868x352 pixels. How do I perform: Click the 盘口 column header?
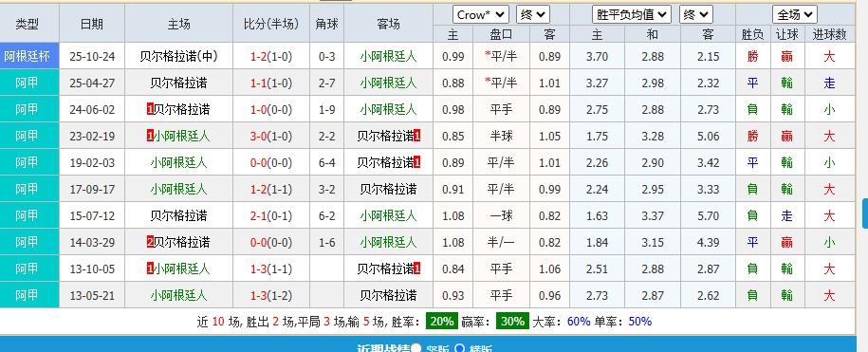click(501, 34)
